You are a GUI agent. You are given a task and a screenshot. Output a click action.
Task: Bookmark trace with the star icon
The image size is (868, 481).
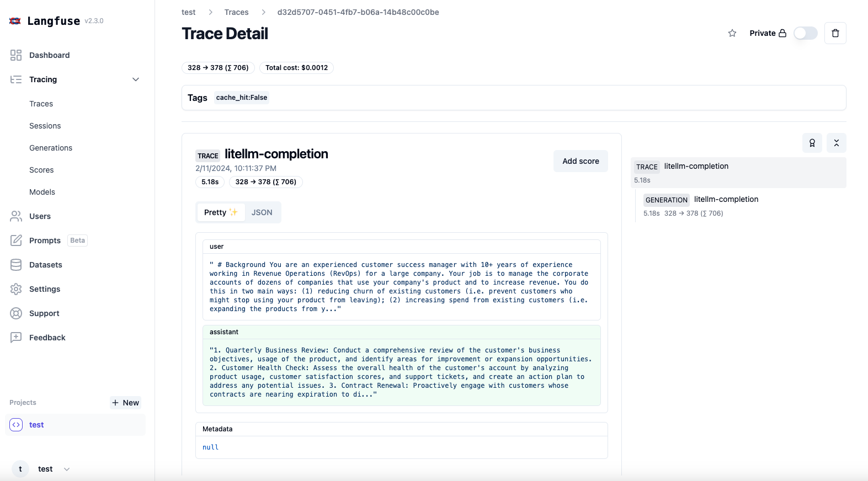[x=732, y=33]
